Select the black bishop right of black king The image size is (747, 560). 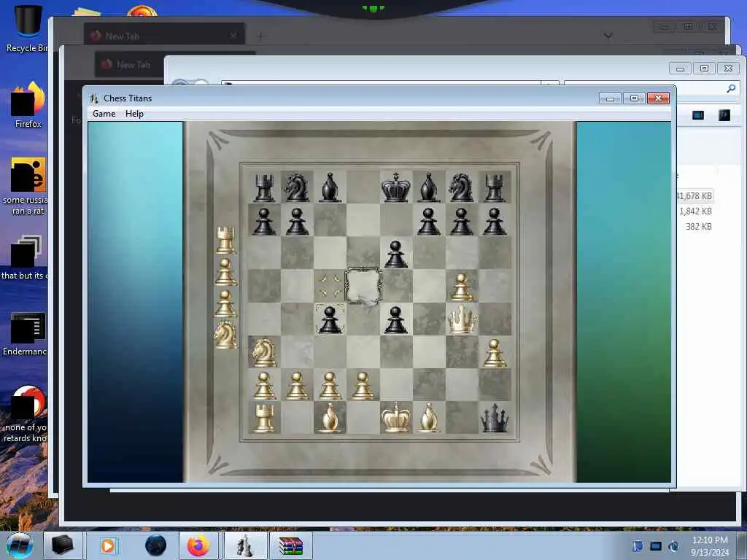tap(429, 187)
